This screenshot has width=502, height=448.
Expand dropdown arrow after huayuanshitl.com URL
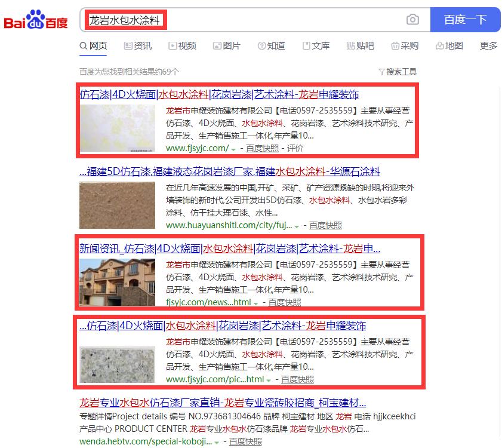click(x=297, y=226)
